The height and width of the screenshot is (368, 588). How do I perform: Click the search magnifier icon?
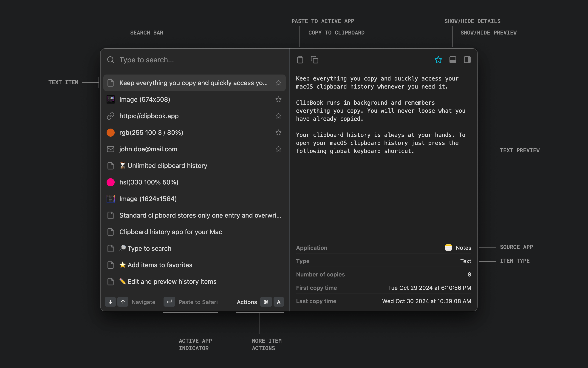[x=110, y=60]
